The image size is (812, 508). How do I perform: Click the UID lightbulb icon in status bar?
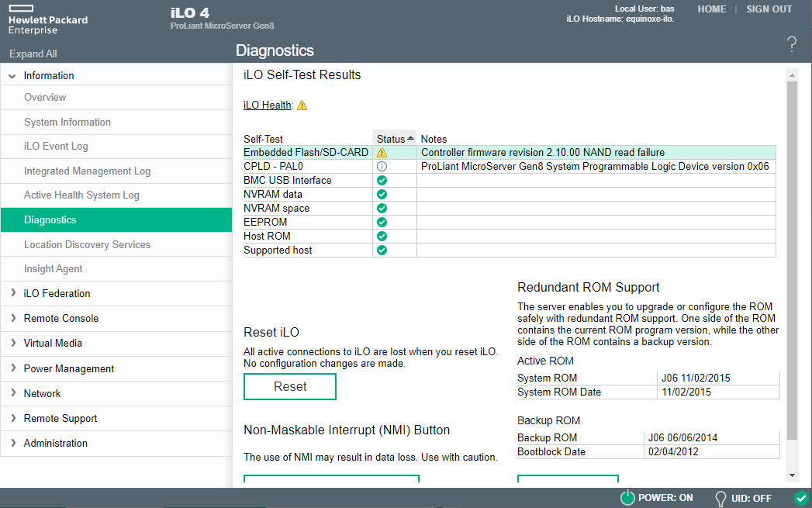point(720,498)
